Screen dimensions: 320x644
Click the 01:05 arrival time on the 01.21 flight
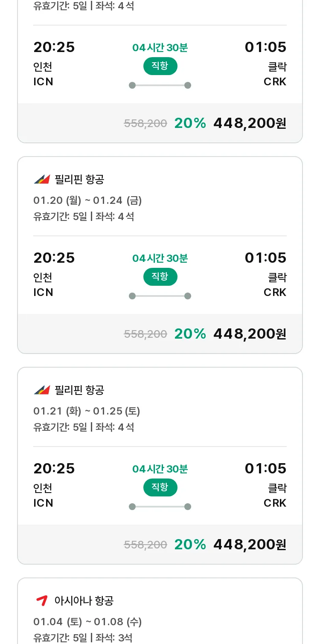pyautogui.click(x=265, y=469)
